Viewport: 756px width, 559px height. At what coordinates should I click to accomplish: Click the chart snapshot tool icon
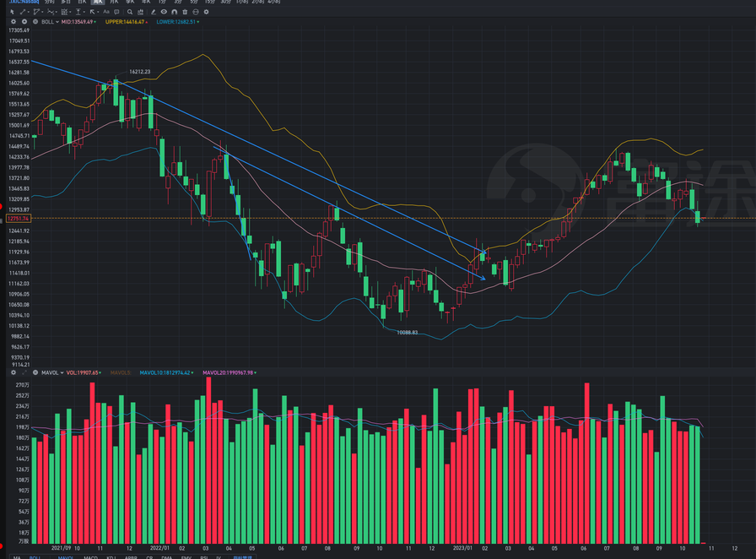[x=140, y=12]
